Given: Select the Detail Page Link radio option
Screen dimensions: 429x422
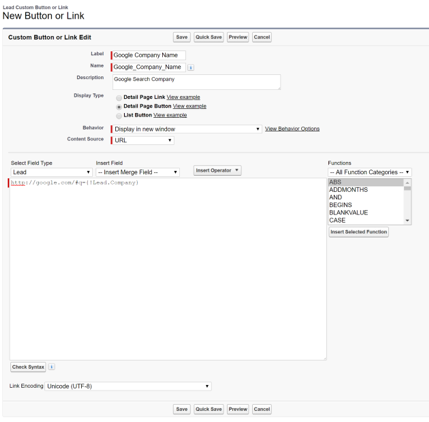Looking at the screenshot, I should coord(119,98).
